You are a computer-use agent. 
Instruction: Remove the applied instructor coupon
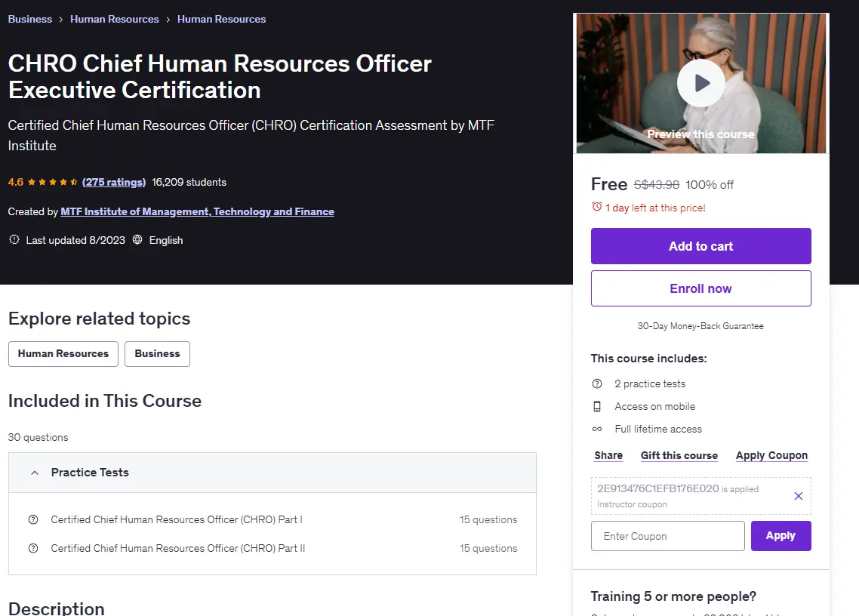point(798,496)
